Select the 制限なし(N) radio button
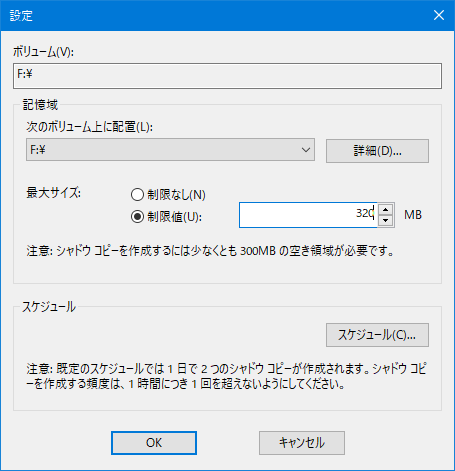The height and width of the screenshot is (471, 455). (x=137, y=195)
